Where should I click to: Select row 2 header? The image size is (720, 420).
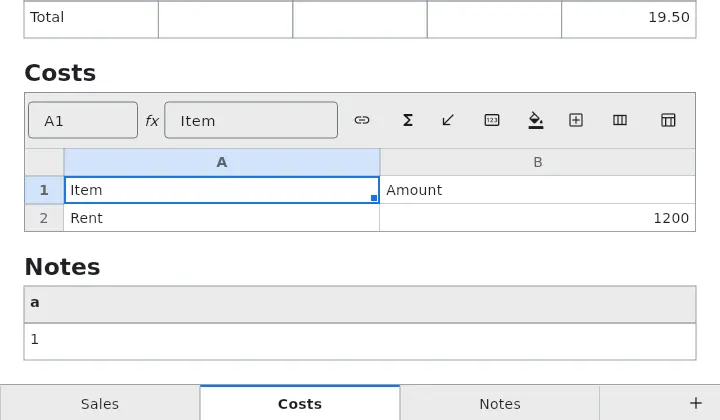(44, 218)
